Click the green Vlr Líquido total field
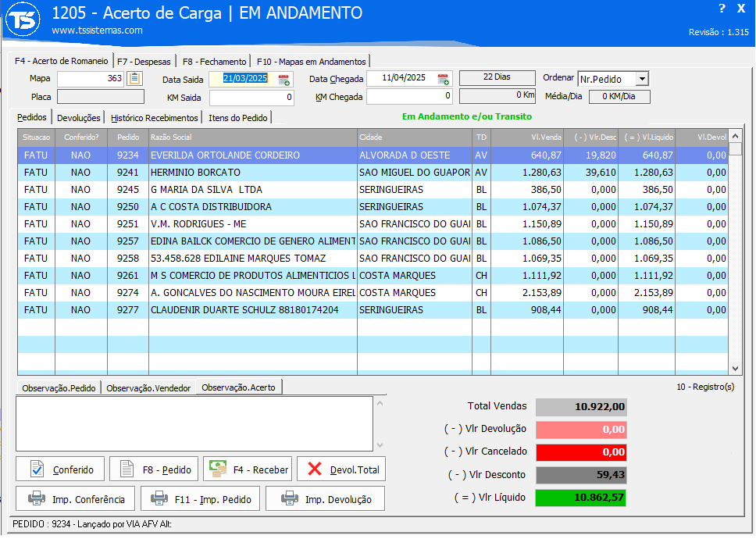 coord(580,497)
